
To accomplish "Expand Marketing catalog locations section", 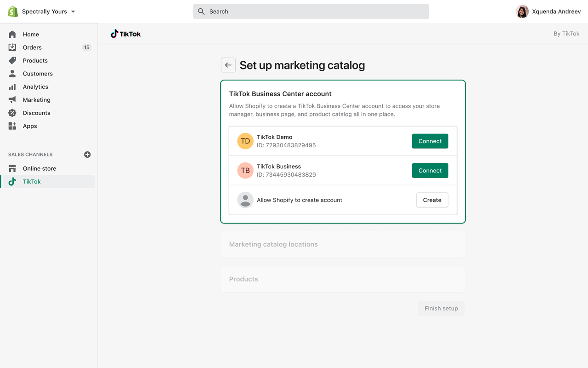I will (343, 244).
